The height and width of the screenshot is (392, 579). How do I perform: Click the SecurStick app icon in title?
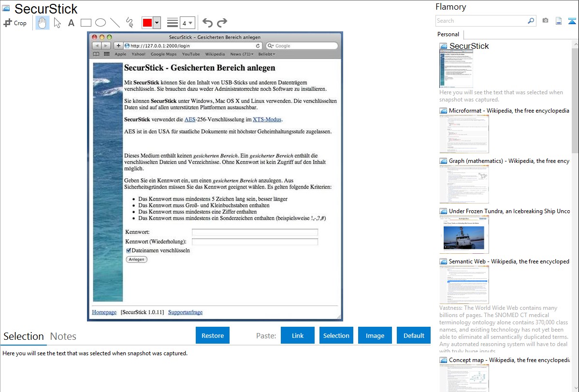[6, 8]
